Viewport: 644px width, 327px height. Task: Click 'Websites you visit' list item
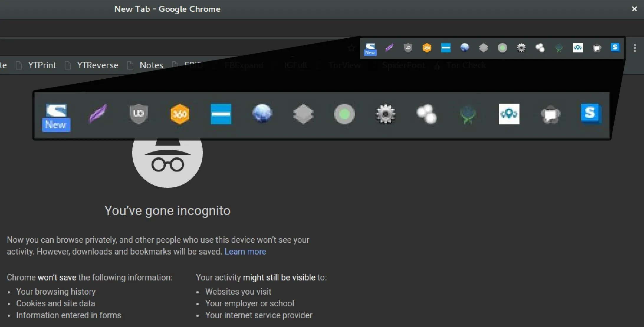click(x=238, y=292)
